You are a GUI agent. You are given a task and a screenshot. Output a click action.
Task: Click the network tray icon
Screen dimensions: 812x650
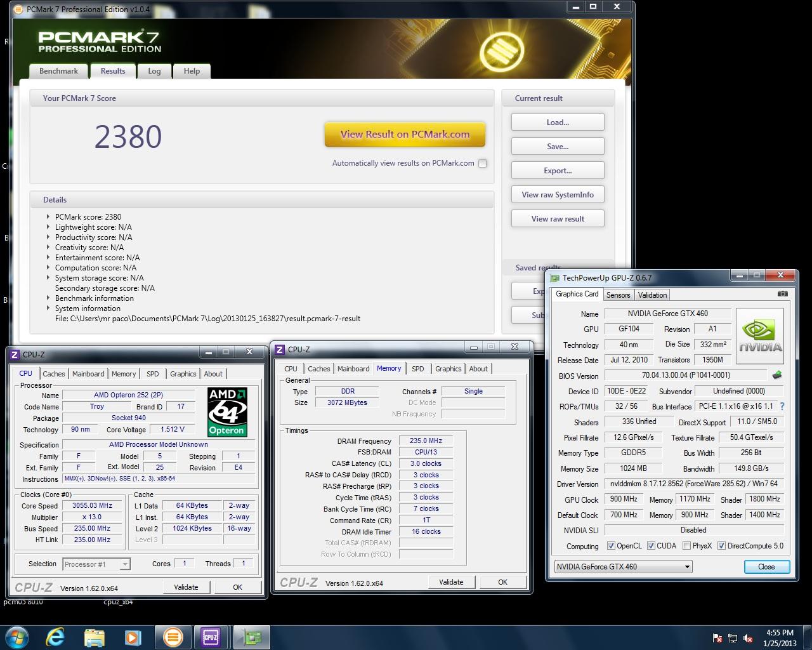click(x=733, y=638)
